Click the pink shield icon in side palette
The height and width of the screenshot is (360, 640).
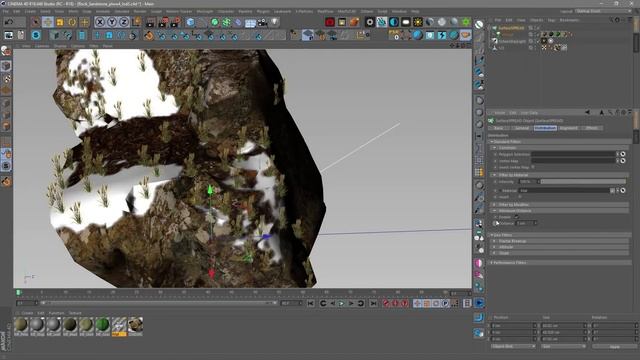[x=479, y=263]
